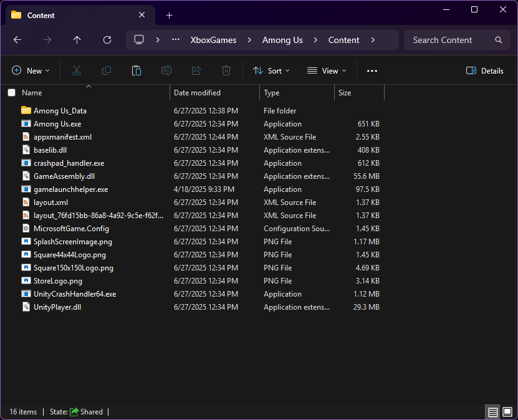
Task: Toggle the Details pane
Action: (x=484, y=70)
